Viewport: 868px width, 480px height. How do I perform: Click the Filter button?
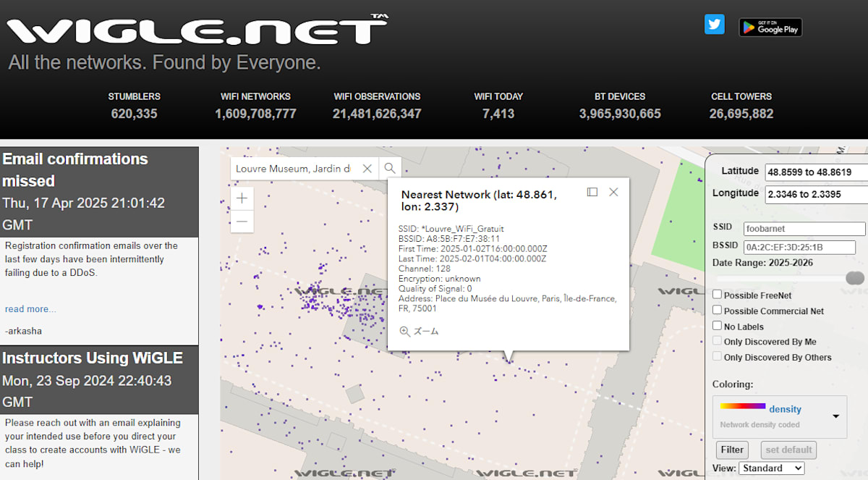(x=732, y=450)
